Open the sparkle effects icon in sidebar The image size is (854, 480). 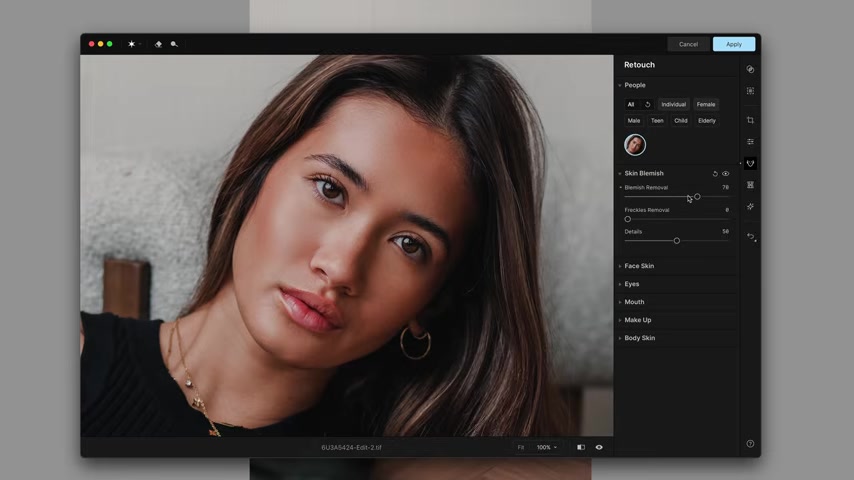[750, 206]
